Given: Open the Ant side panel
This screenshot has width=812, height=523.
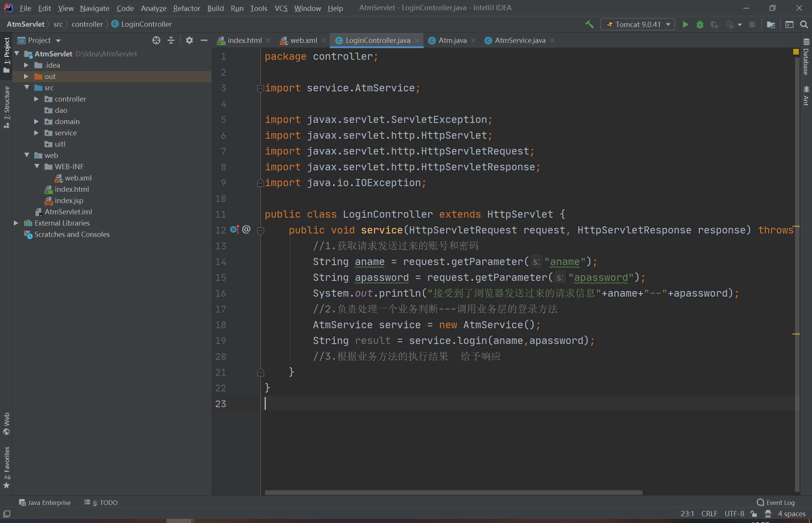Looking at the screenshot, I should point(806,96).
